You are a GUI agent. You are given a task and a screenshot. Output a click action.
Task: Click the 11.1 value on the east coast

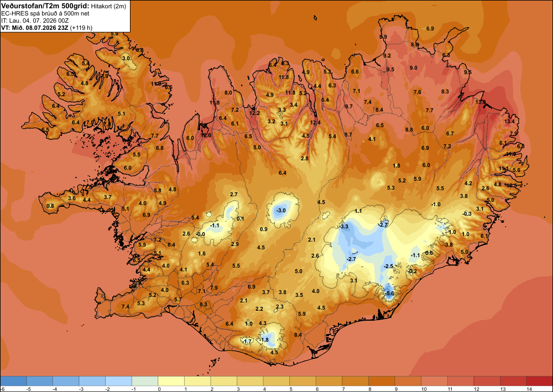504,169
